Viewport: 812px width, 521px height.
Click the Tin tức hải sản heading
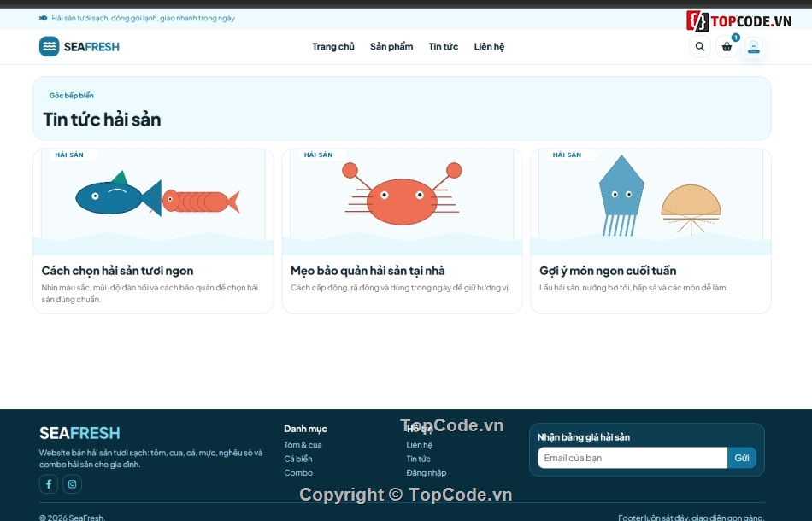[102, 120]
